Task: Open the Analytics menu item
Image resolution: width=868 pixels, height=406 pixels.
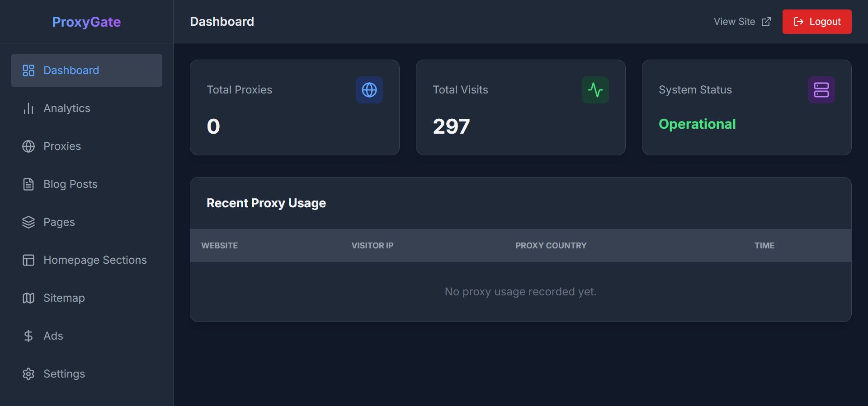Action: tap(67, 108)
